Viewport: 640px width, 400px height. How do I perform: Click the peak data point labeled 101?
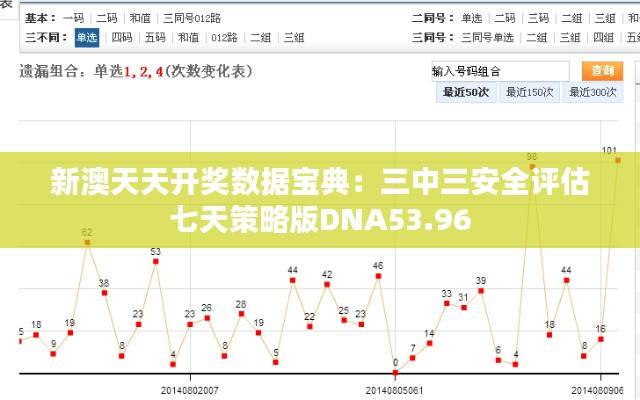click(619, 160)
